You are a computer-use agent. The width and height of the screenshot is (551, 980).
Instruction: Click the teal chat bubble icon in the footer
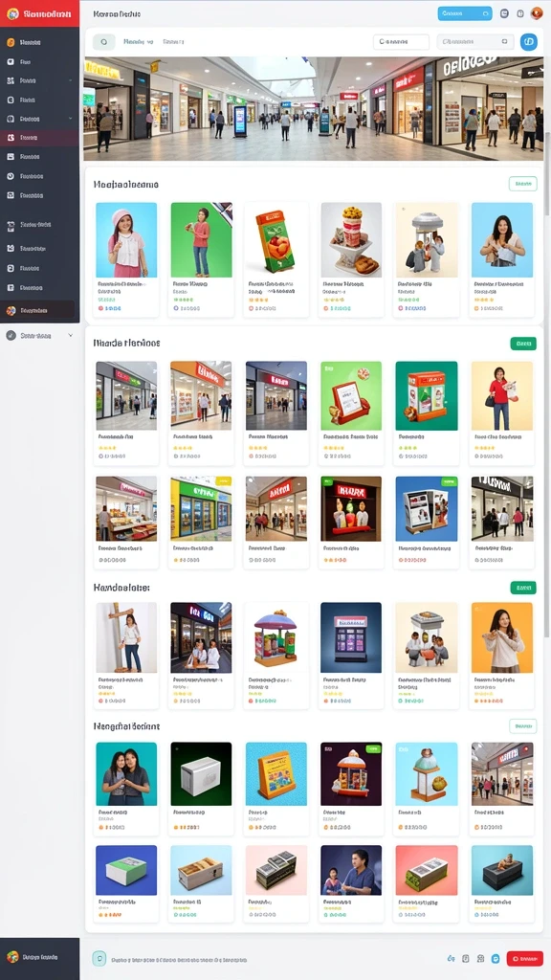pyautogui.click(x=99, y=958)
